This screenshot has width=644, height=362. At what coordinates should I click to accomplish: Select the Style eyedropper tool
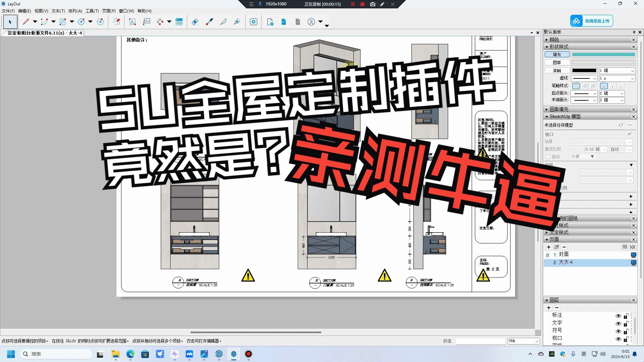pyautogui.click(x=209, y=22)
